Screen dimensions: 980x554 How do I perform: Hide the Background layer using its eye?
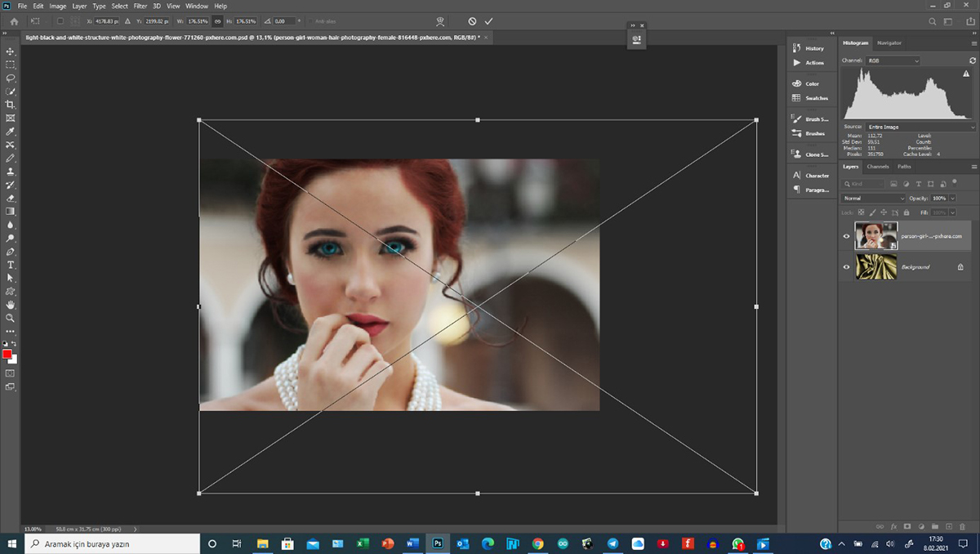click(x=846, y=266)
